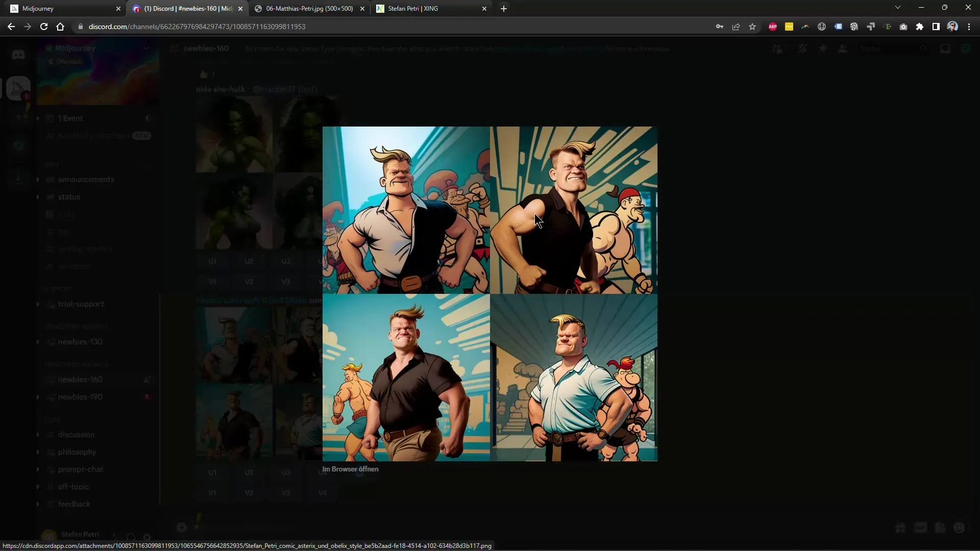The height and width of the screenshot is (551, 980).
Task: Click the Discord 'Suche' search field
Action: pyautogui.click(x=893, y=49)
